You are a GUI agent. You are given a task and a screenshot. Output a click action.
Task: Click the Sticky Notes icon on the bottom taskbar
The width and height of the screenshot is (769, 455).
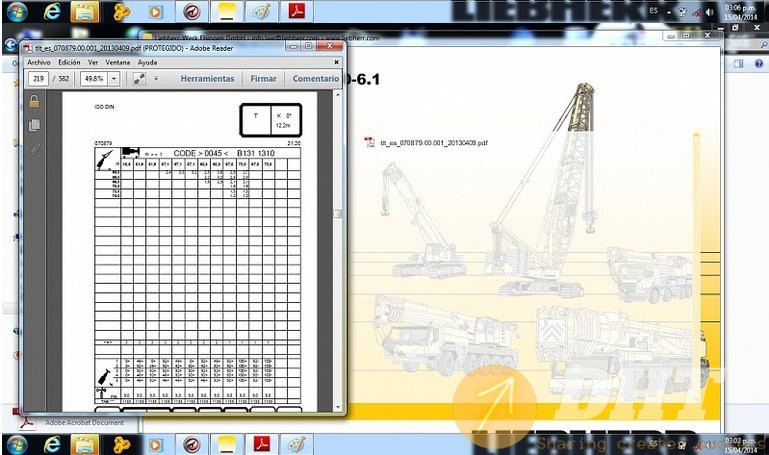226,445
